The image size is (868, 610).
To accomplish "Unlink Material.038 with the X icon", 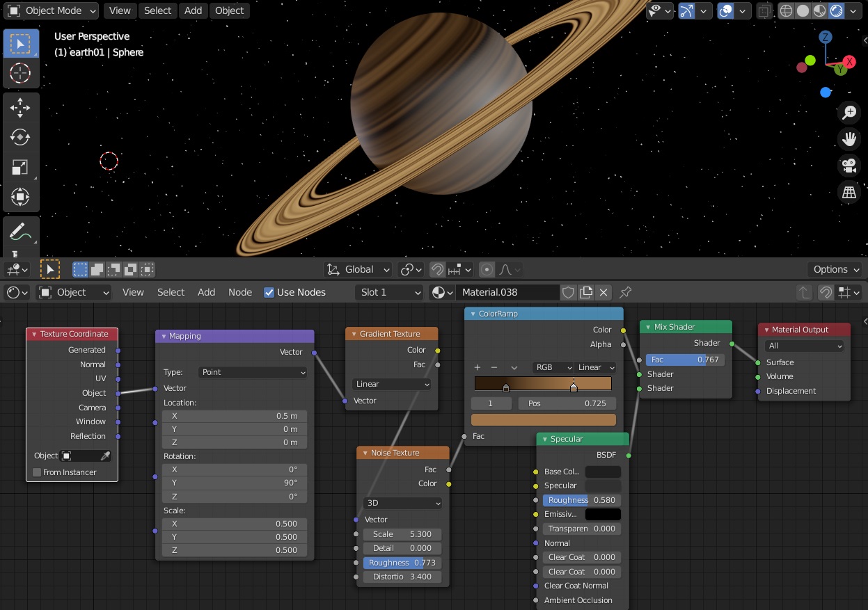I will coord(604,292).
